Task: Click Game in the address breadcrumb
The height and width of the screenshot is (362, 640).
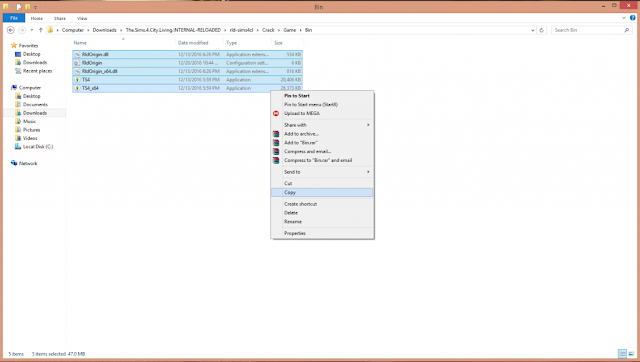Action: click(290, 30)
